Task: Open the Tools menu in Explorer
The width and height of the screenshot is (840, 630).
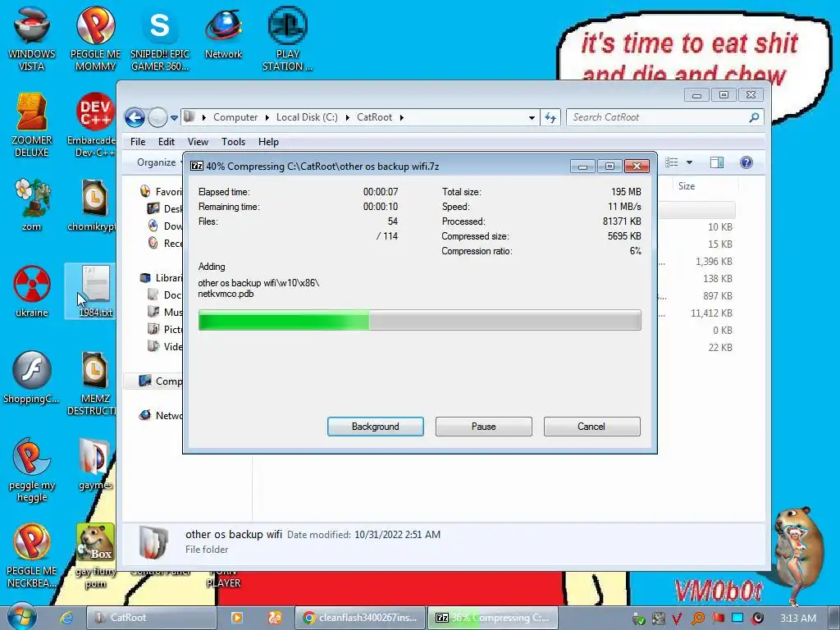Action: pyautogui.click(x=233, y=142)
